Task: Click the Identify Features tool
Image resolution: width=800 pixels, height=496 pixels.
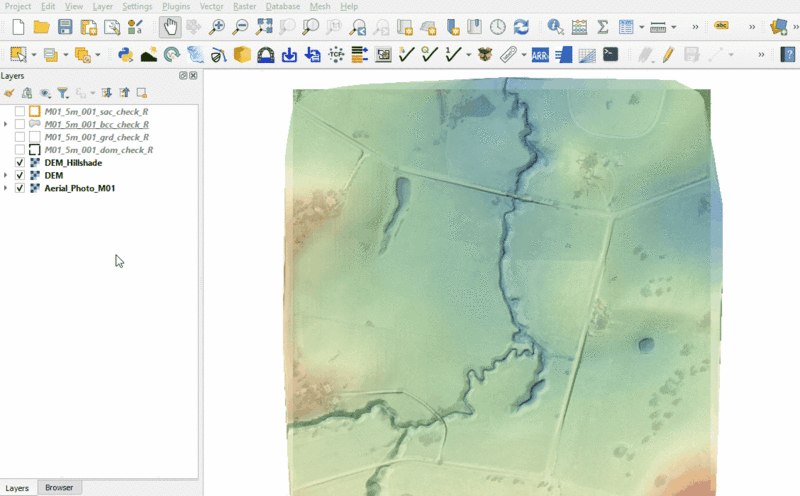Action: [x=556, y=27]
